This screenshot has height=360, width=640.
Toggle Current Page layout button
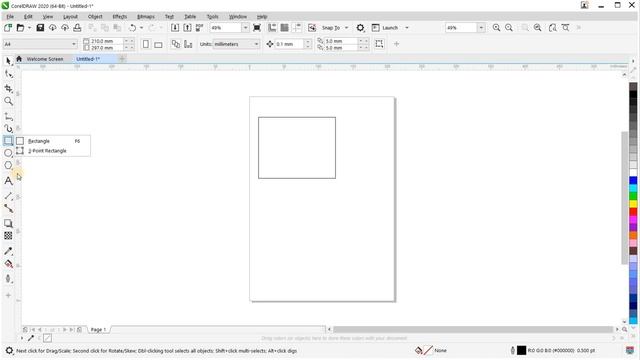tap(188, 44)
